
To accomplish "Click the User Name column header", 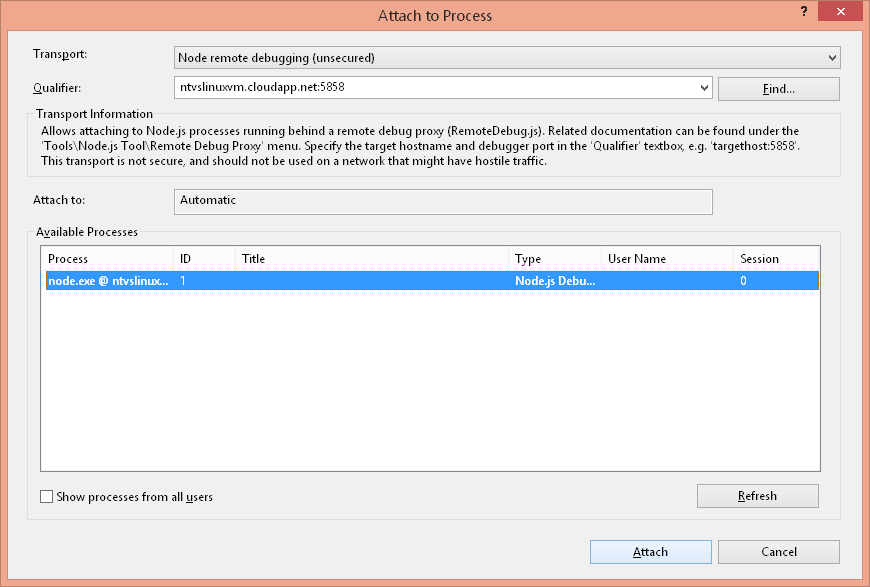I will point(666,259).
